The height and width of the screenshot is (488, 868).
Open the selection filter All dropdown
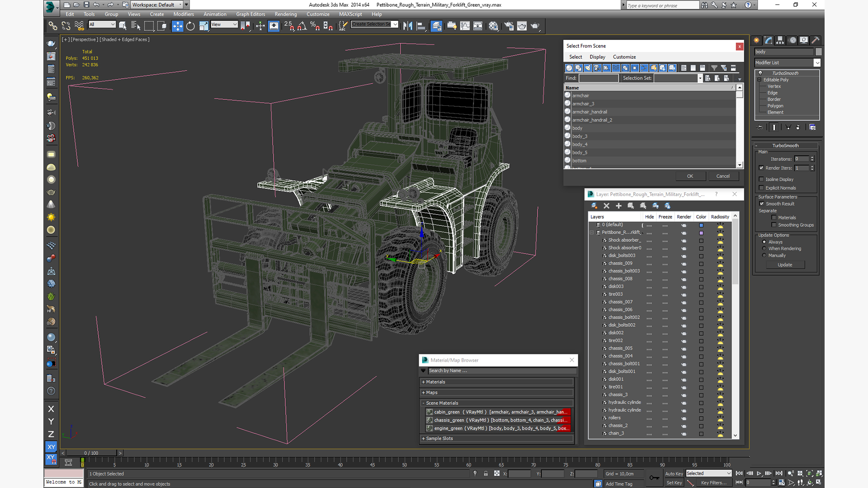[102, 24]
